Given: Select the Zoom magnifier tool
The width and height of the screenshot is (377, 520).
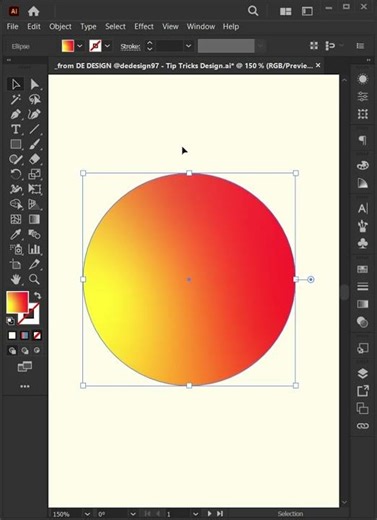Looking at the screenshot, I should pos(34,279).
